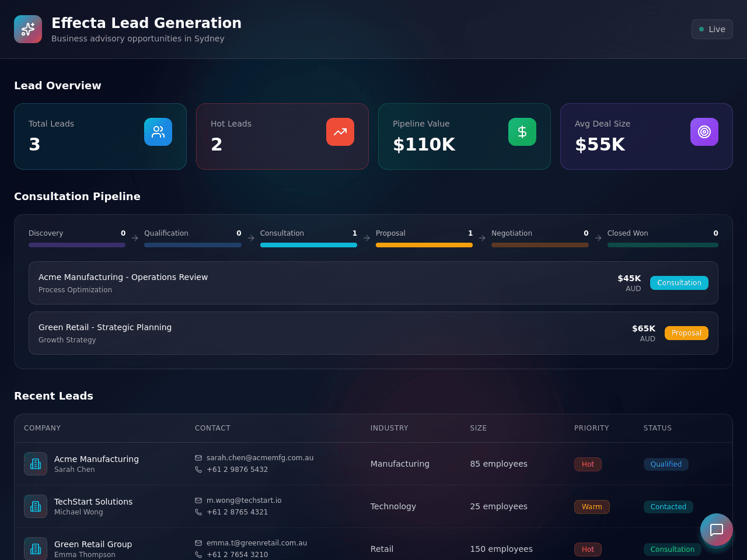
Task: Select the Proposal pipeline stage
Action: (x=424, y=238)
